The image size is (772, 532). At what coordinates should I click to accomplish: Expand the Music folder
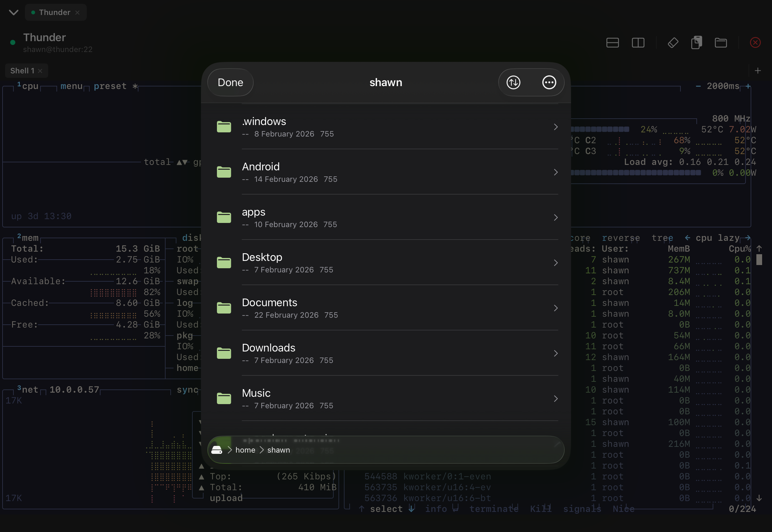tap(555, 399)
